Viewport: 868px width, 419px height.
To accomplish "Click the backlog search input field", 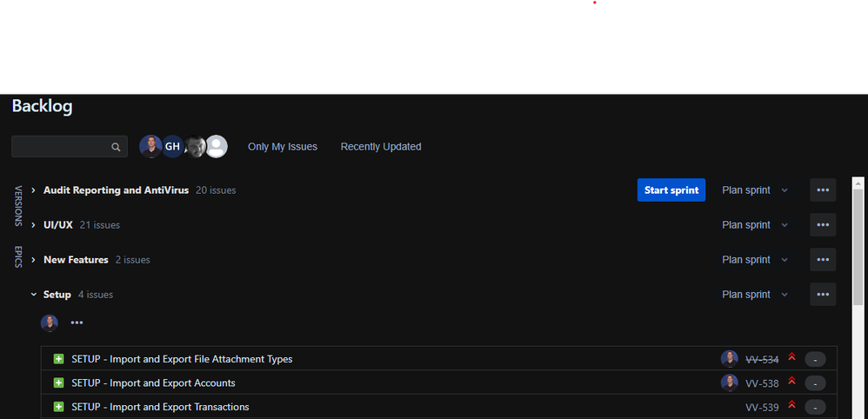I will [70, 147].
